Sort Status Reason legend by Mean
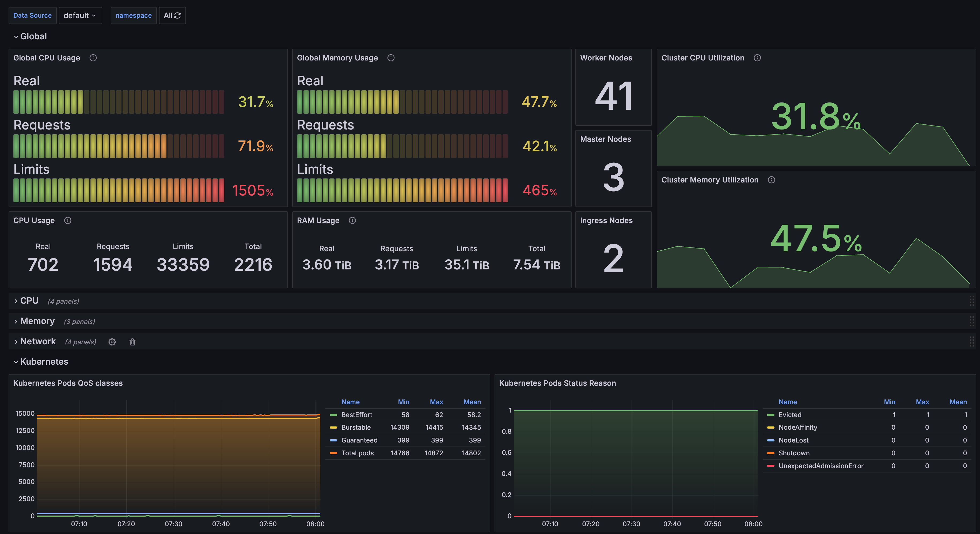The image size is (980, 534). 958,402
